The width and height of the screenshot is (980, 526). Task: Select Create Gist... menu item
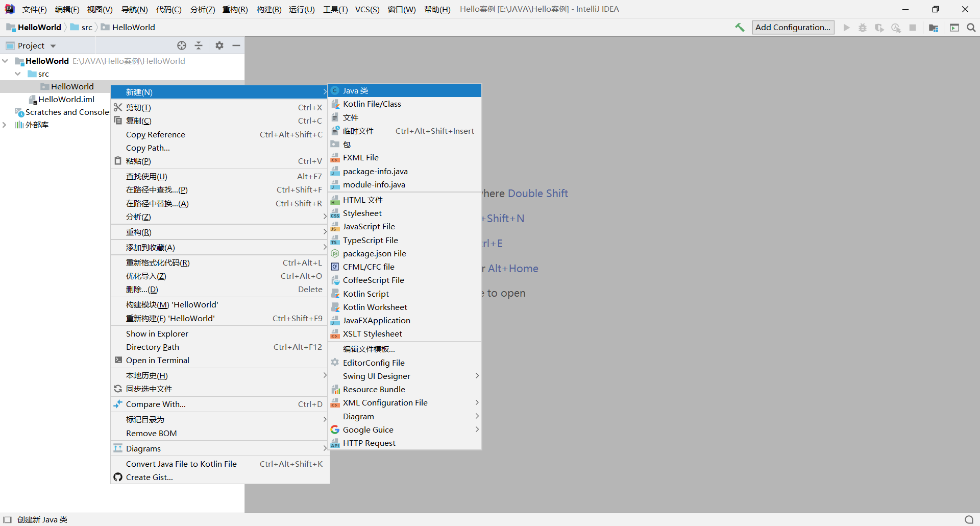(220, 477)
